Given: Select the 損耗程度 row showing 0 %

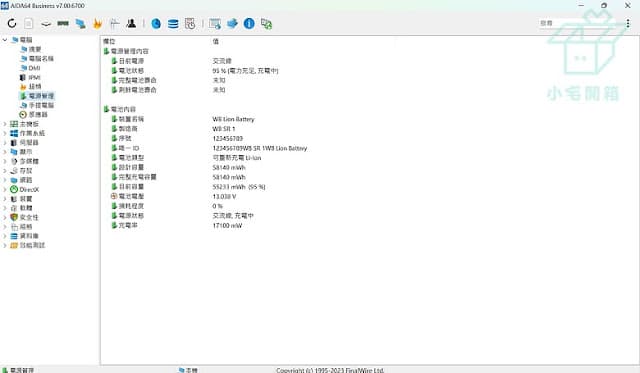Looking at the screenshot, I should pyautogui.click(x=167, y=206).
